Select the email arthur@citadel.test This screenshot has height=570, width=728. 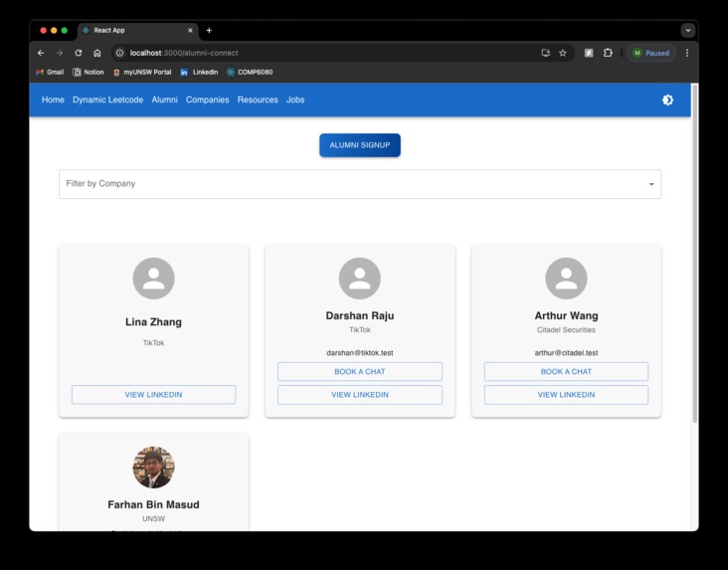coord(566,352)
